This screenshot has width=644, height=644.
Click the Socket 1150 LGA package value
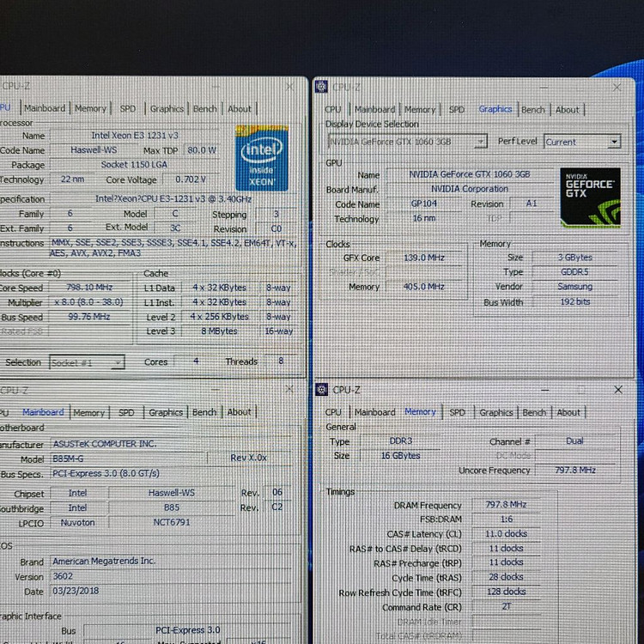pos(134,165)
